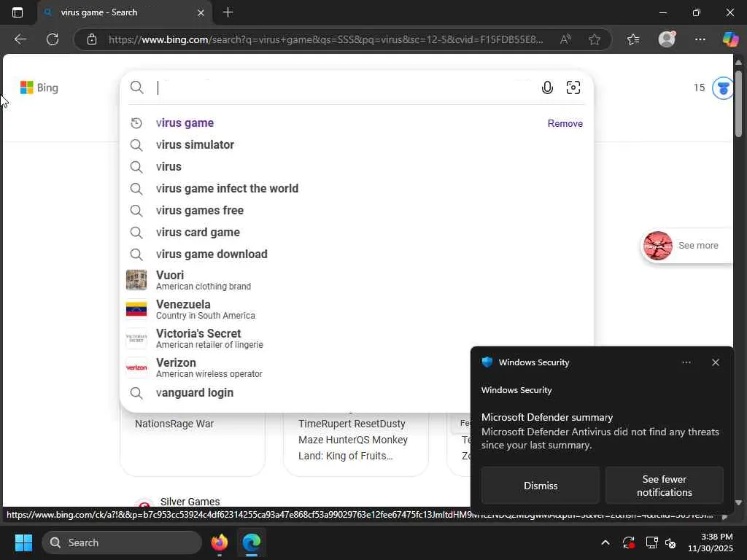The width and height of the screenshot is (747, 560).
Task: Open the Silver Games result link
Action: 190,502
